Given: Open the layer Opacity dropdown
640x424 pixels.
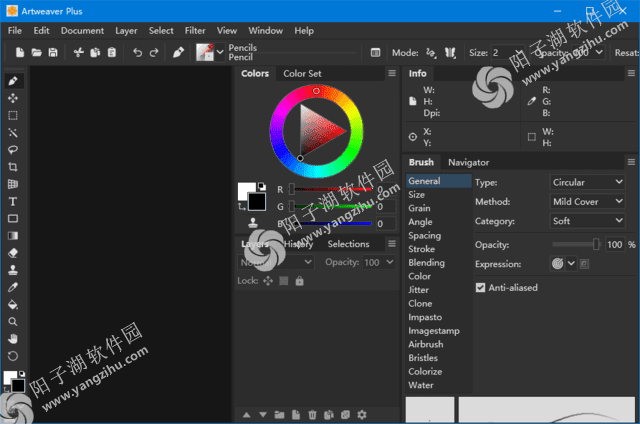Looking at the screenshot, I should [390, 262].
